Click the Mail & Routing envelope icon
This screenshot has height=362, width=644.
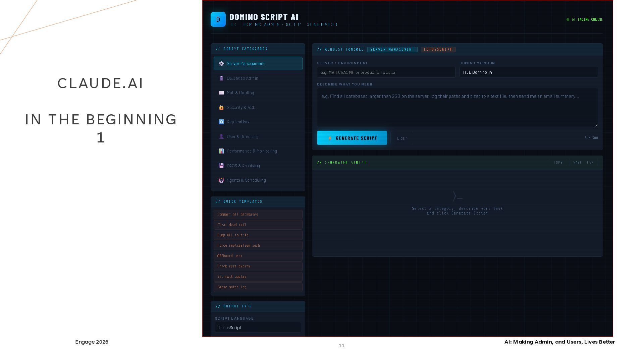[x=221, y=93]
